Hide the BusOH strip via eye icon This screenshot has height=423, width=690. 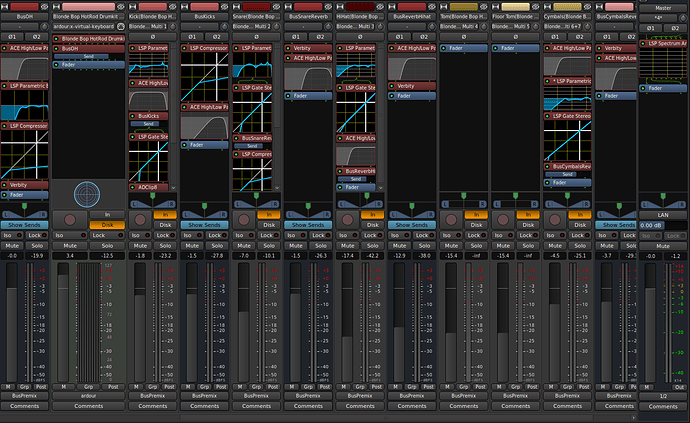coord(46,5)
